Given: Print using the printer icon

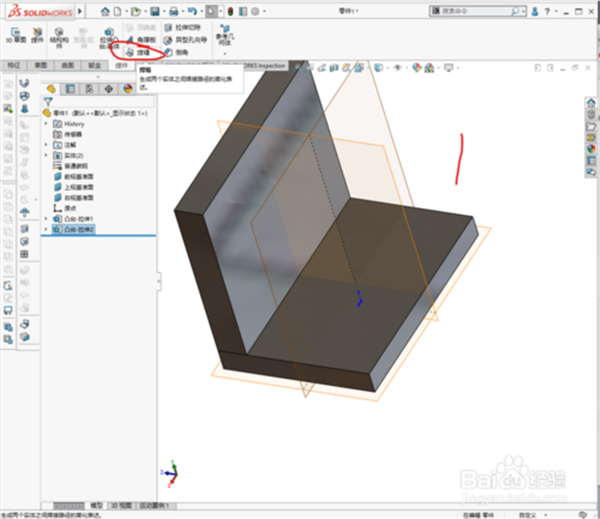Looking at the screenshot, I should click(x=173, y=11).
